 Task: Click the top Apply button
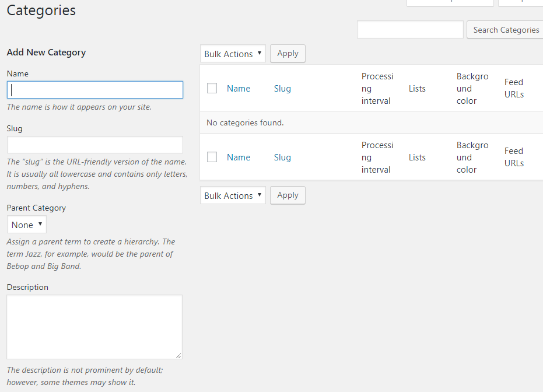click(x=288, y=54)
